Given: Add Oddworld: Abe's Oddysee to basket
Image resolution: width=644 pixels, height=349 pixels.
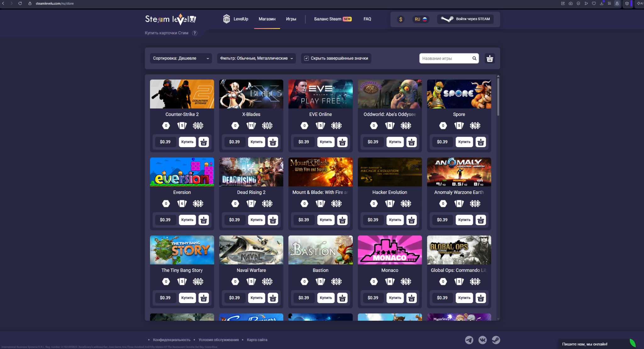Looking at the screenshot, I should pyautogui.click(x=411, y=142).
